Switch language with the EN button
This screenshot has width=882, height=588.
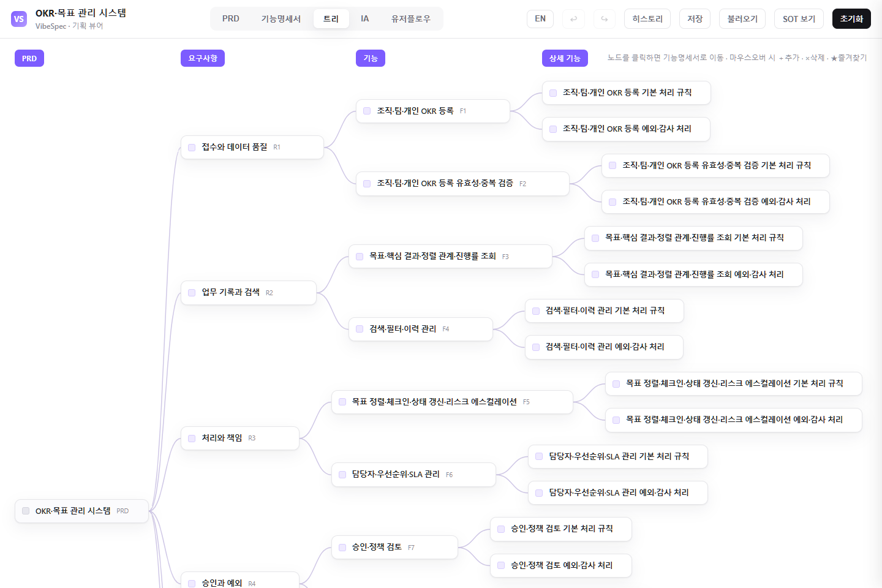coord(540,19)
